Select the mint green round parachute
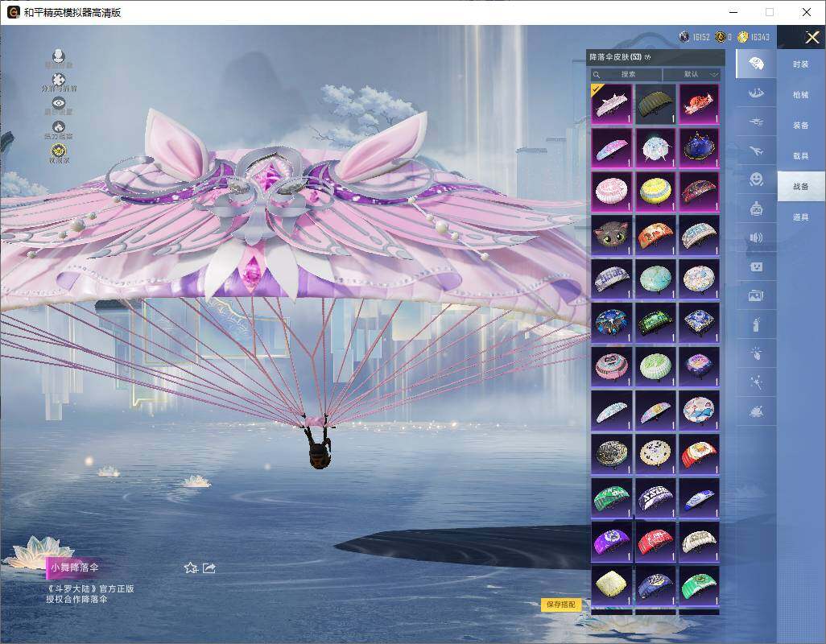 (655, 279)
